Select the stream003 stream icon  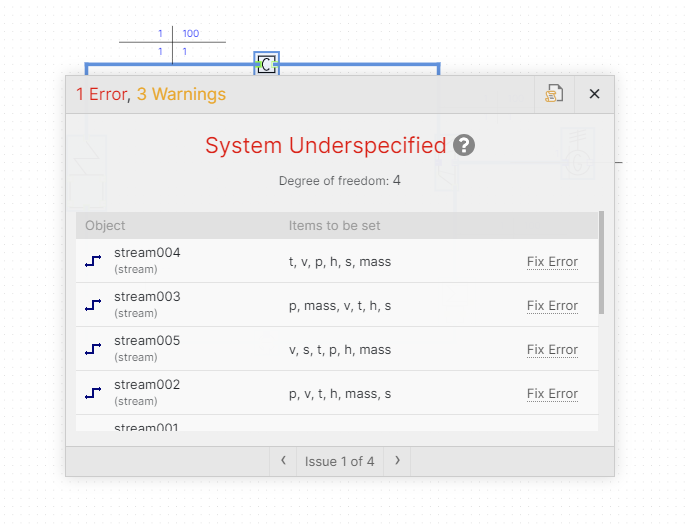(93, 305)
